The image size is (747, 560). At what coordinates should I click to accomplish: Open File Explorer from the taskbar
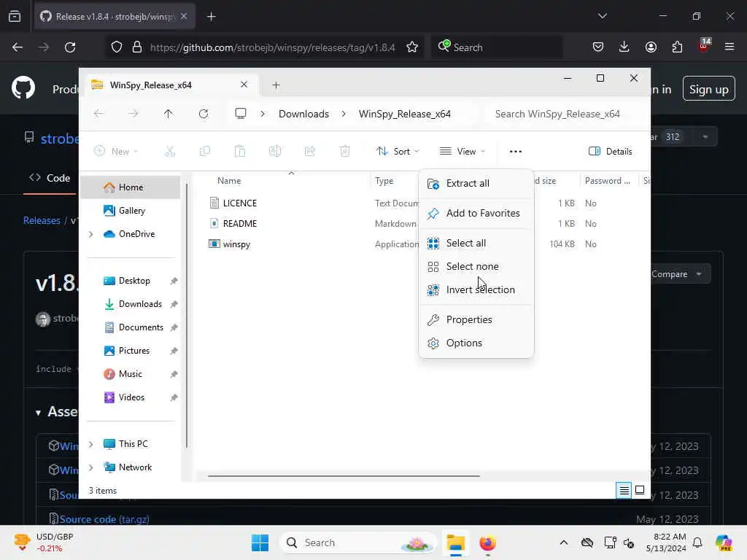pos(455,542)
